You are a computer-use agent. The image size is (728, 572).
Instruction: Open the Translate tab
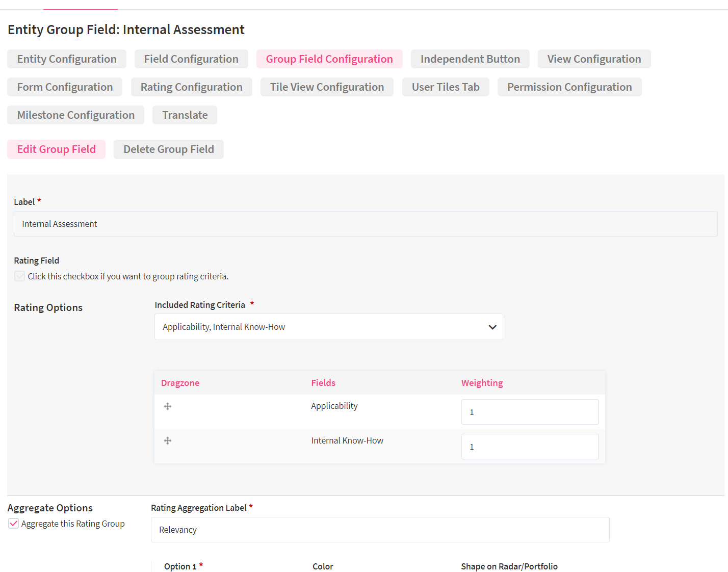[185, 115]
